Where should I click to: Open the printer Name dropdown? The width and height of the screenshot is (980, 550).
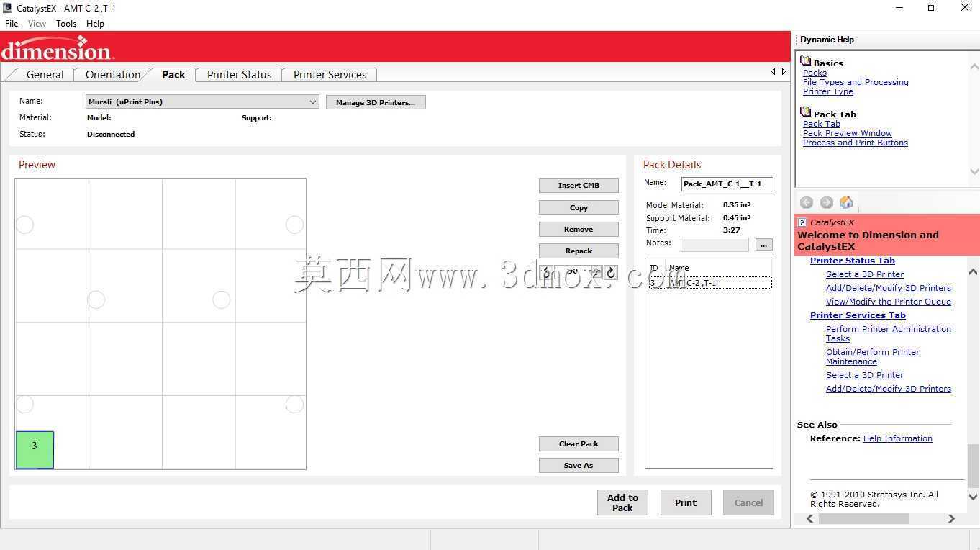point(202,102)
